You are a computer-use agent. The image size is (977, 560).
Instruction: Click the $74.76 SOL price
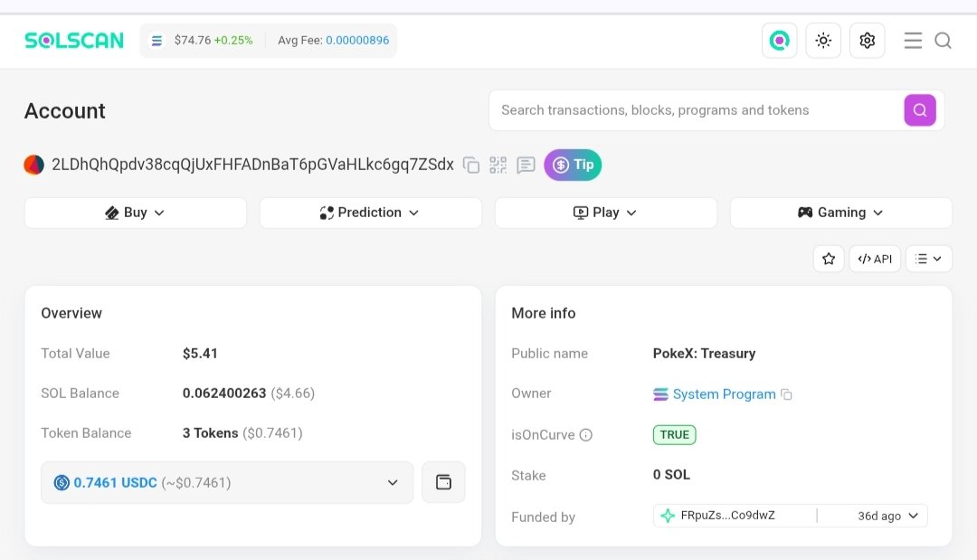click(x=193, y=41)
